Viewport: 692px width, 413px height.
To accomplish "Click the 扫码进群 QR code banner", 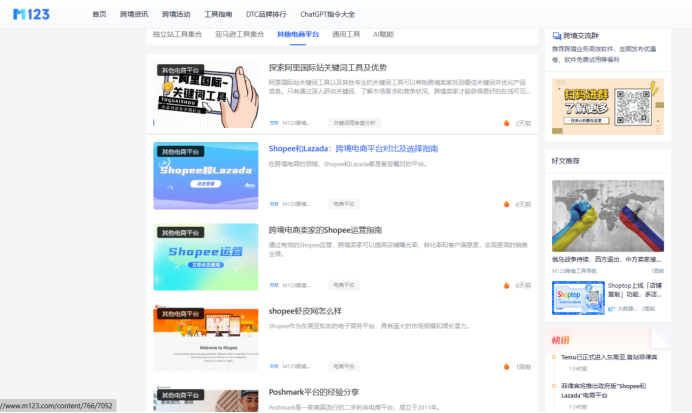I will pos(608,106).
